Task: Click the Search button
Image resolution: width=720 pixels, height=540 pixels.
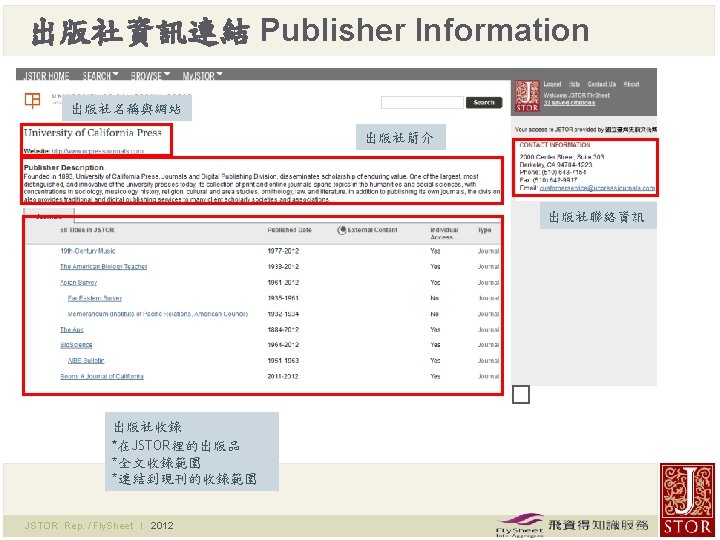Action: pos(484,102)
